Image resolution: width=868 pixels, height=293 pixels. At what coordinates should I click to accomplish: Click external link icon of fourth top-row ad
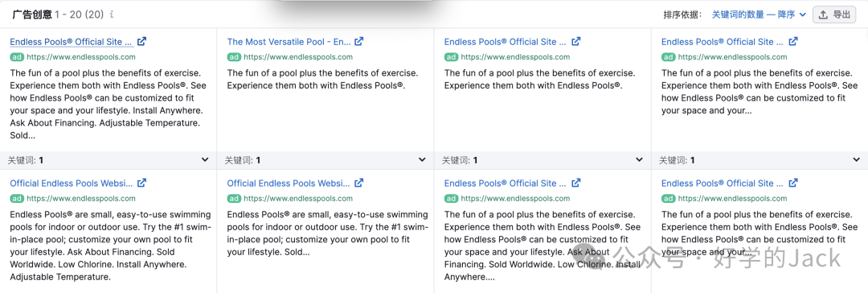point(793,41)
